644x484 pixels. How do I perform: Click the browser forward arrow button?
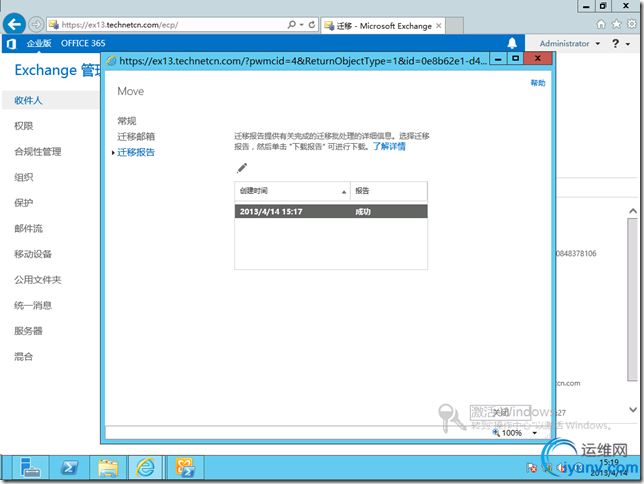36,25
